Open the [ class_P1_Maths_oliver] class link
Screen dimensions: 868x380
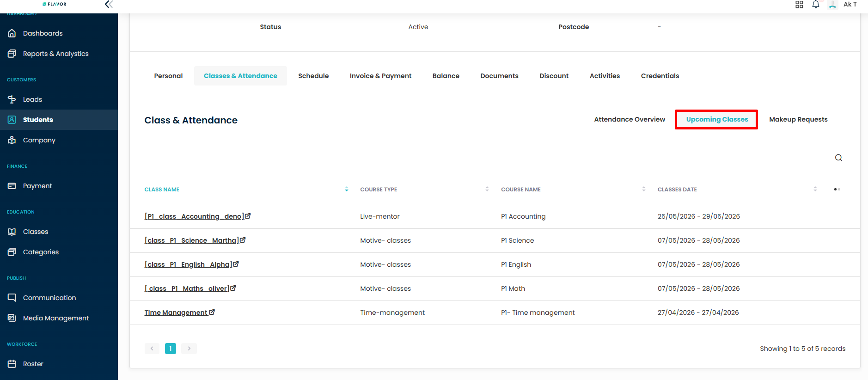pos(187,288)
